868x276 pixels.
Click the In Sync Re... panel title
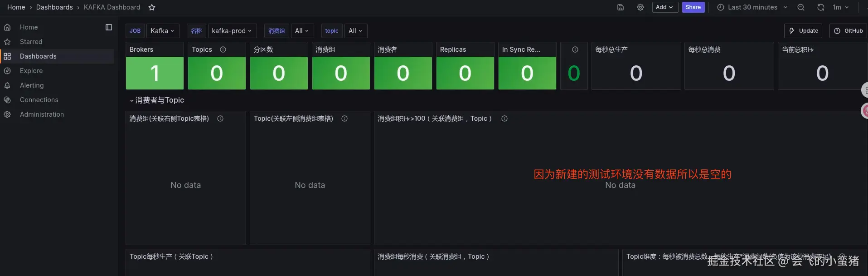point(521,49)
